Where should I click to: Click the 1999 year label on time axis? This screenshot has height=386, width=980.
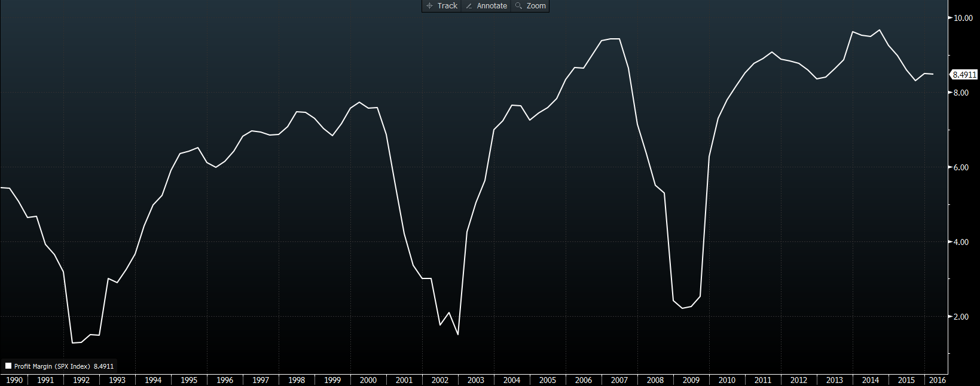point(332,380)
